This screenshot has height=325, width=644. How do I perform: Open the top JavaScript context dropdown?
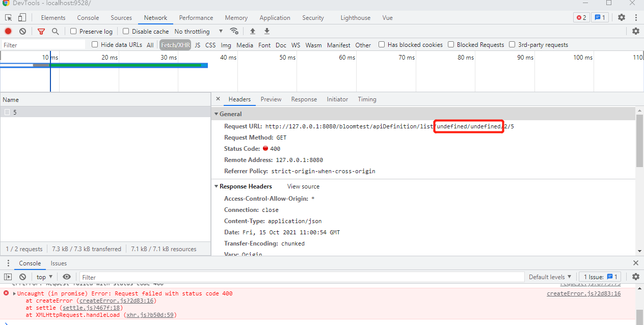tap(44, 277)
